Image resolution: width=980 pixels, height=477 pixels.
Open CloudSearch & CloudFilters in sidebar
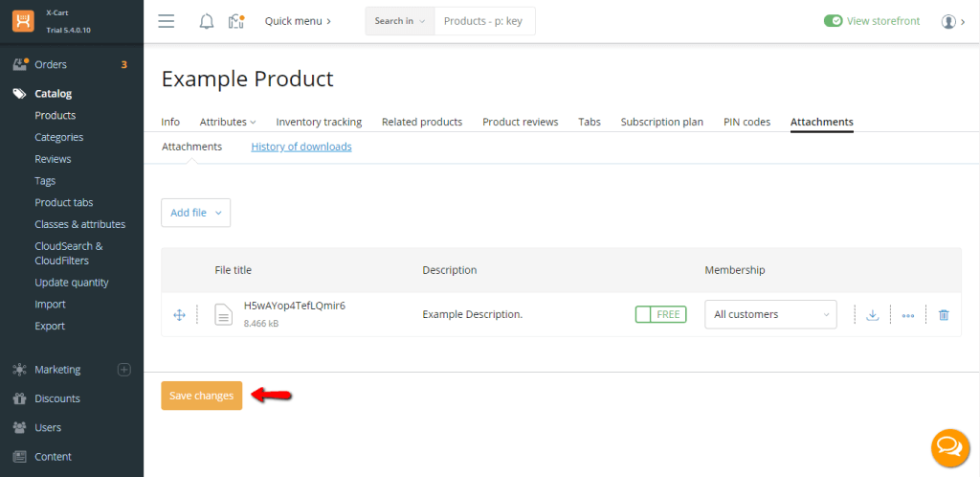pyautogui.click(x=69, y=253)
